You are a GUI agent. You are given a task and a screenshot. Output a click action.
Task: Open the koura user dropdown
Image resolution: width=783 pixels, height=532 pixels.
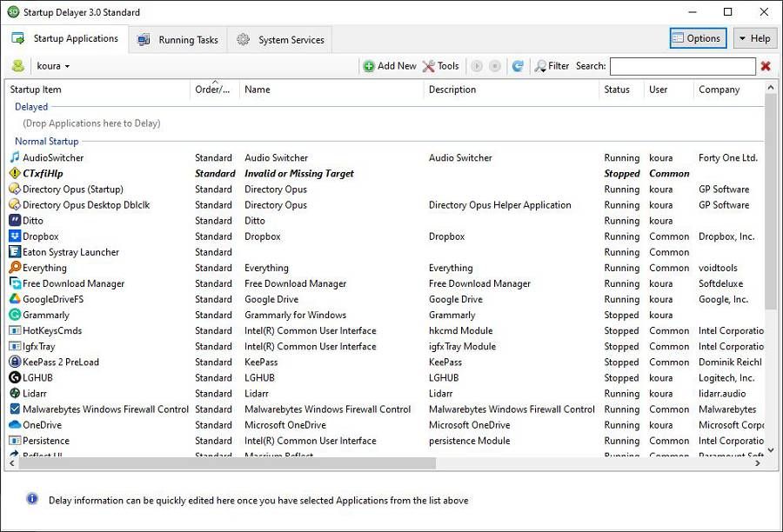click(51, 65)
